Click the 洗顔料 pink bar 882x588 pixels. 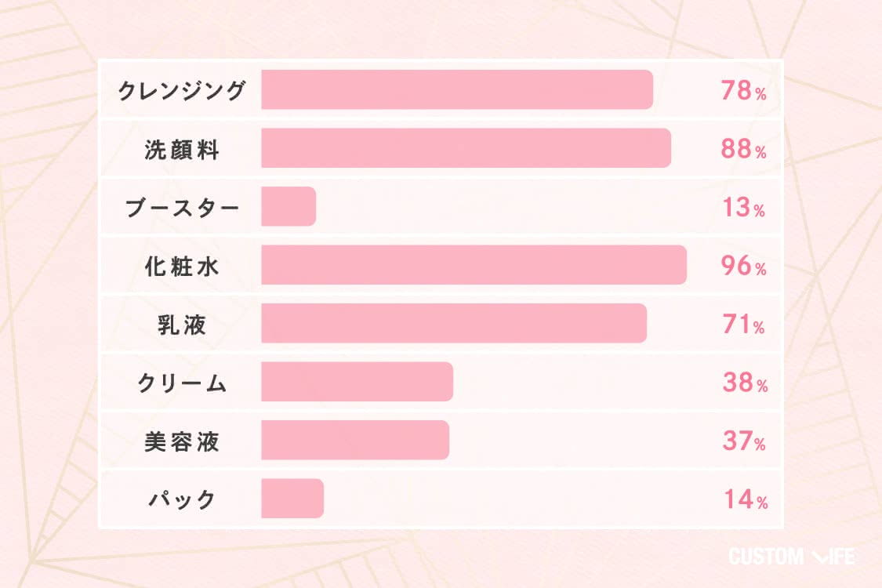tap(466, 148)
